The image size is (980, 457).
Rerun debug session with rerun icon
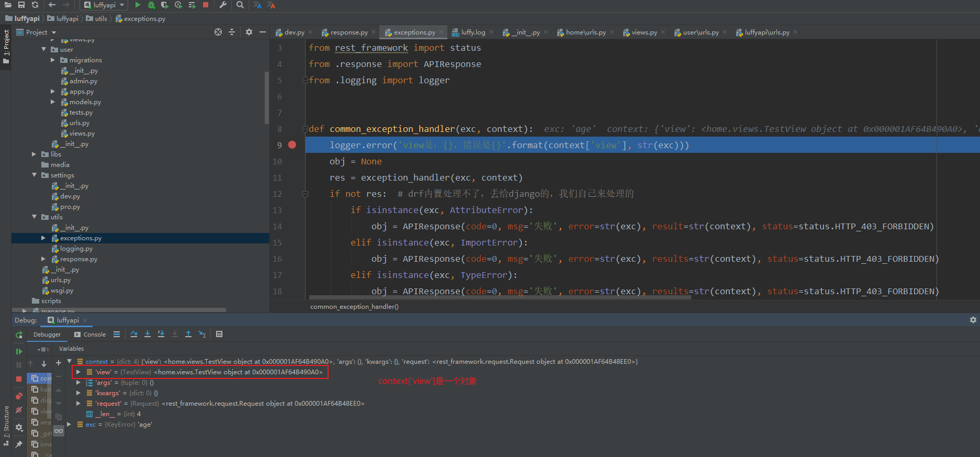(19, 335)
